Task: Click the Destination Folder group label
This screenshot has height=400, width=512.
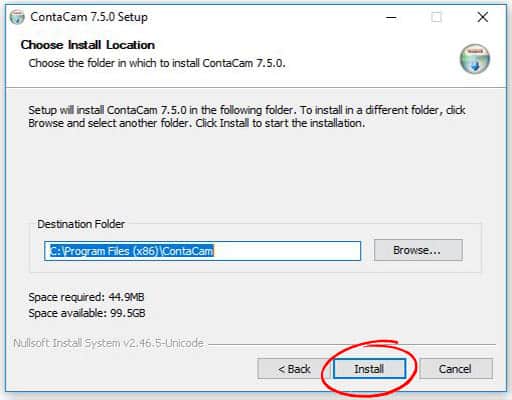Action: (x=81, y=224)
